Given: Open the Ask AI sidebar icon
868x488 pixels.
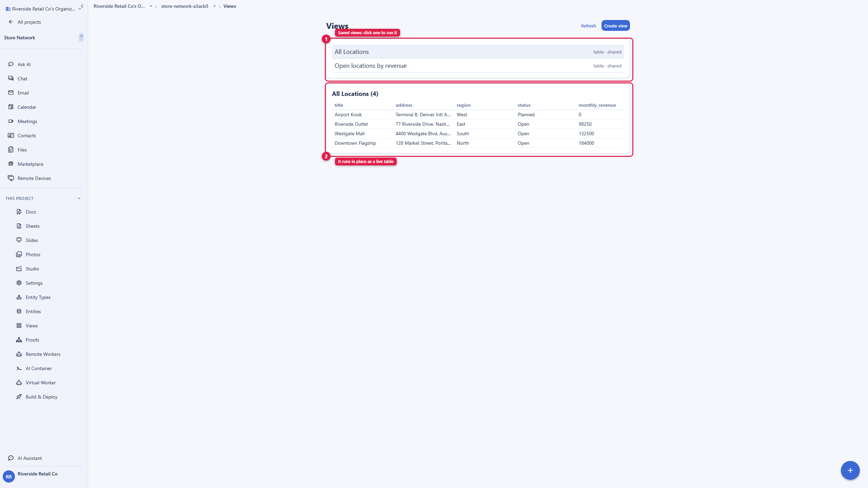Looking at the screenshot, I should (11, 64).
